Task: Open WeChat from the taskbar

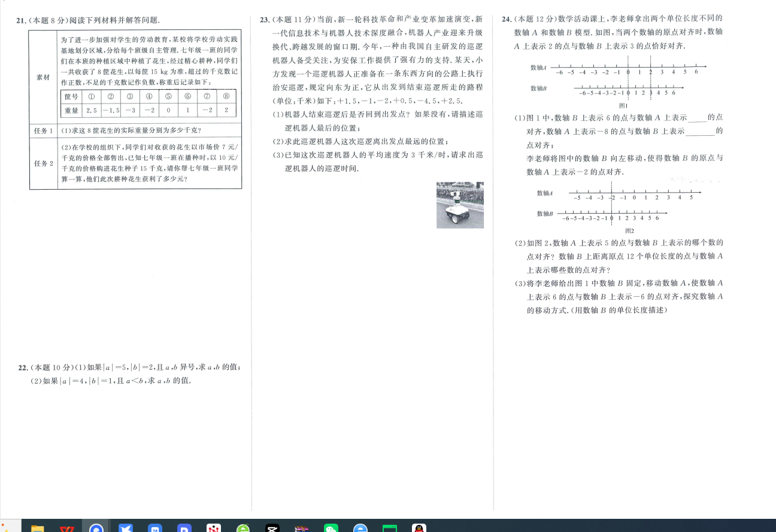Action: point(331,527)
